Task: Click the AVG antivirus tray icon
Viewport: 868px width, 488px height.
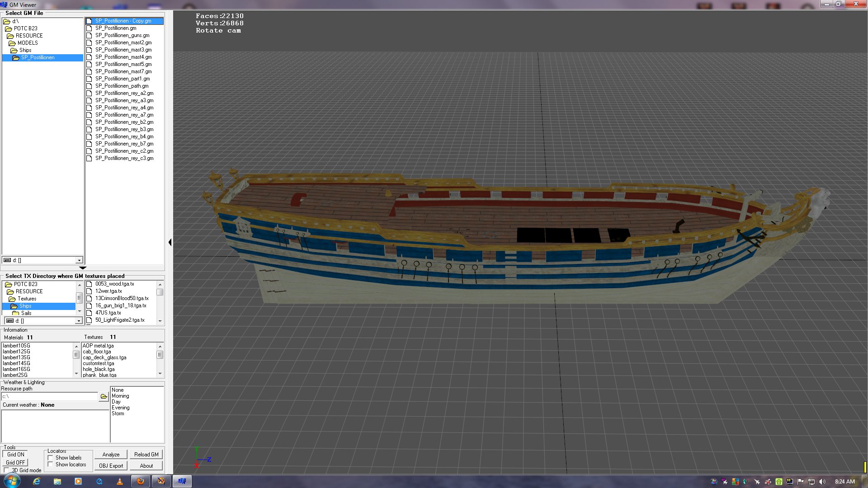Action: tap(736, 482)
